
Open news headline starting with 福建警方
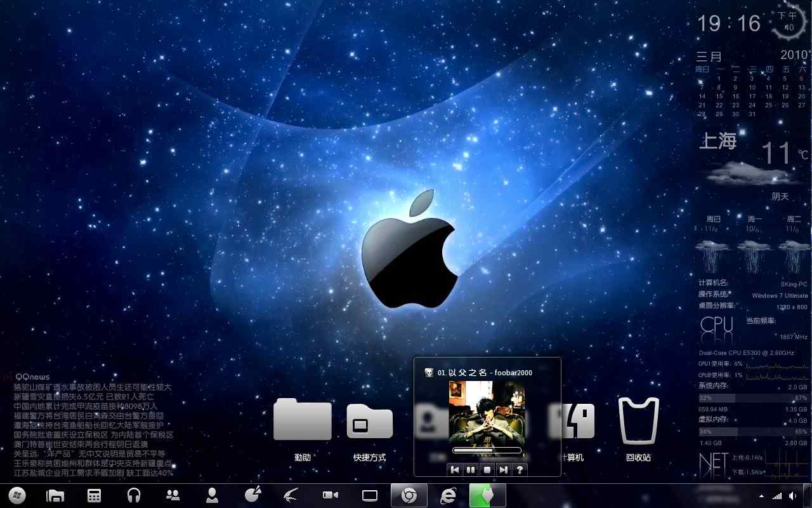(88, 415)
